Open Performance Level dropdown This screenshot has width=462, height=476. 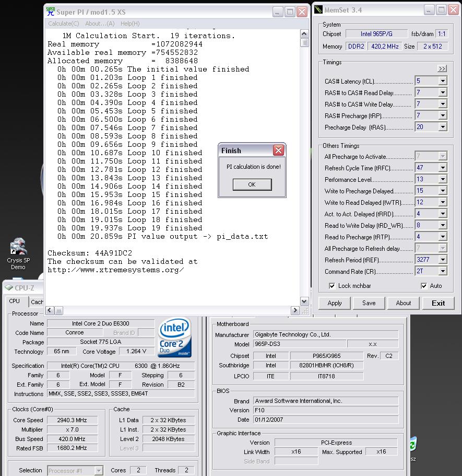[443, 179]
